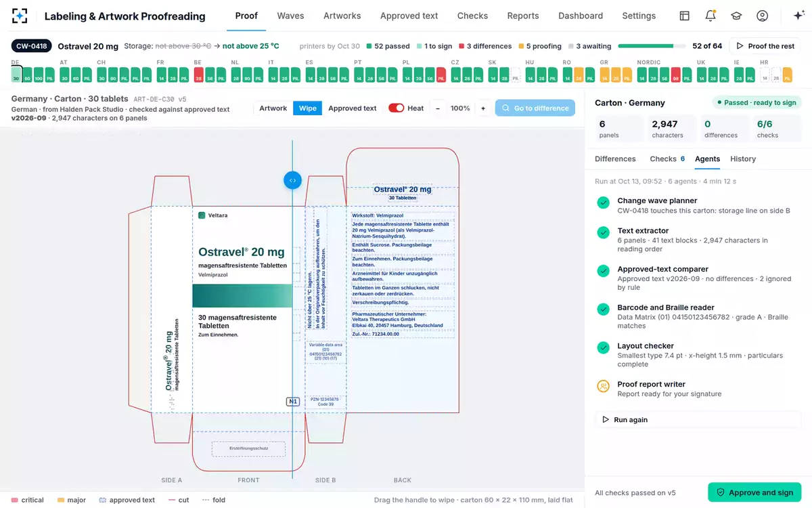Open notifications bell
Screen dimensions: 812x508
tap(710, 16)
